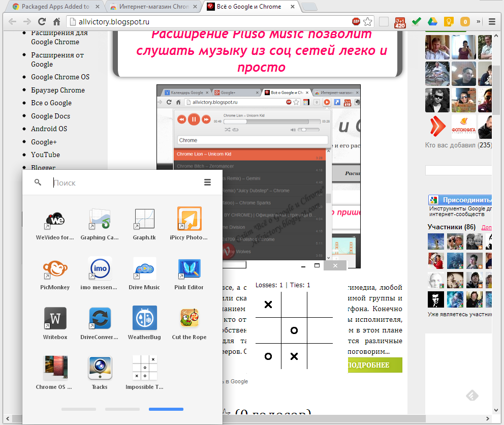This screenshot has height=425, width=504.
Task: Click the Кто вас добавил (235) text
Action: click(458, 145)
